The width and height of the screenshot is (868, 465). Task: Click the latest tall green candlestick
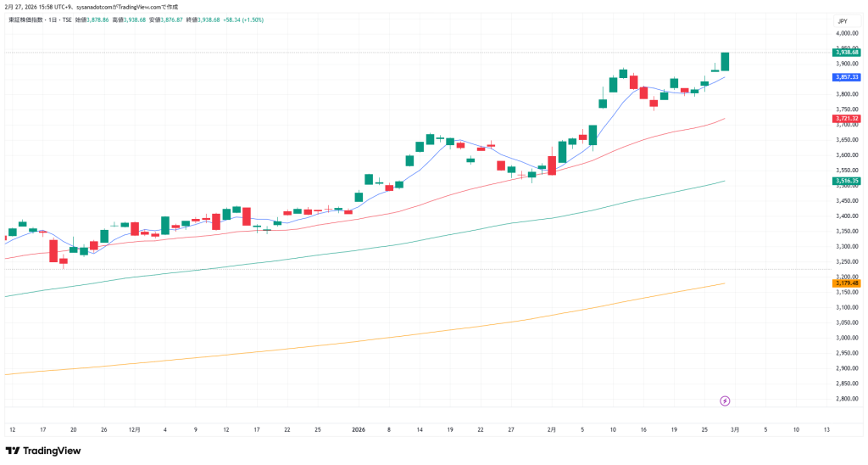tap(725, 62)
